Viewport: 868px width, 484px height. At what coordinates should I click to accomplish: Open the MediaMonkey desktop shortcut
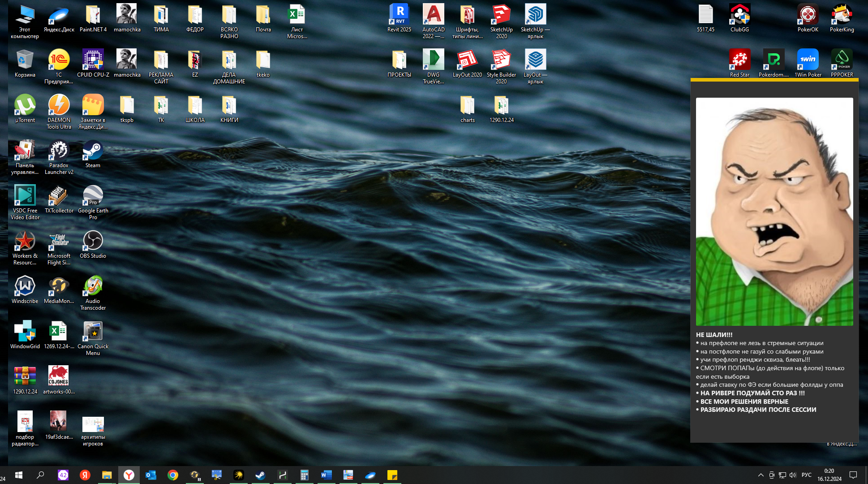click(59, 290)
